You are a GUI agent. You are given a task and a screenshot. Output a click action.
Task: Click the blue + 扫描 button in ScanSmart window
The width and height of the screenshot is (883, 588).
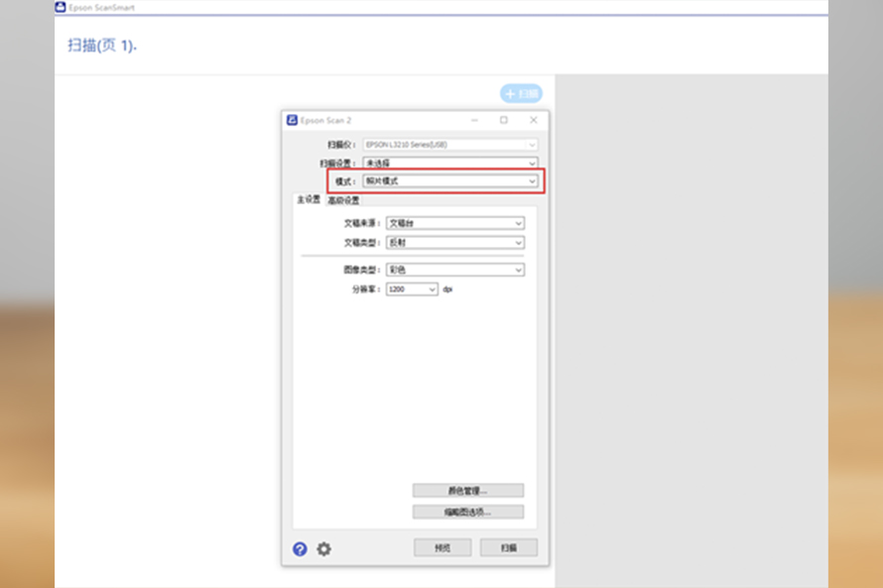pyautogui.click(x=521, y=93)
